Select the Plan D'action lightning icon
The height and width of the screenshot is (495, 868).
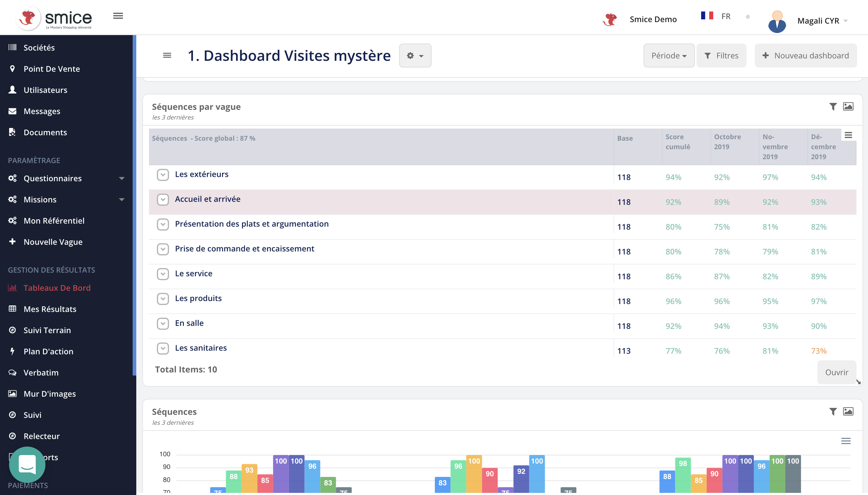coord(13,351)
